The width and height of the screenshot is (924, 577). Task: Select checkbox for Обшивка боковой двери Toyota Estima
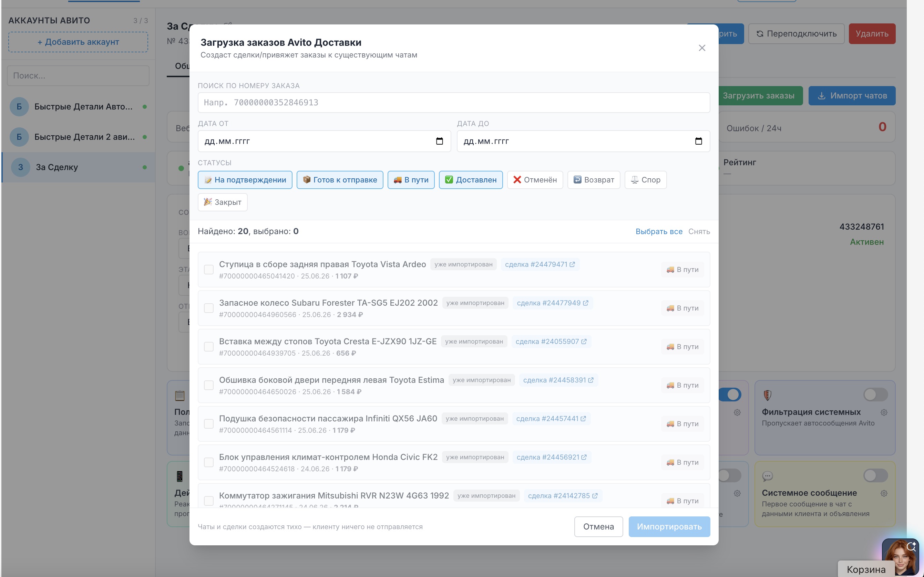(209, 385)
